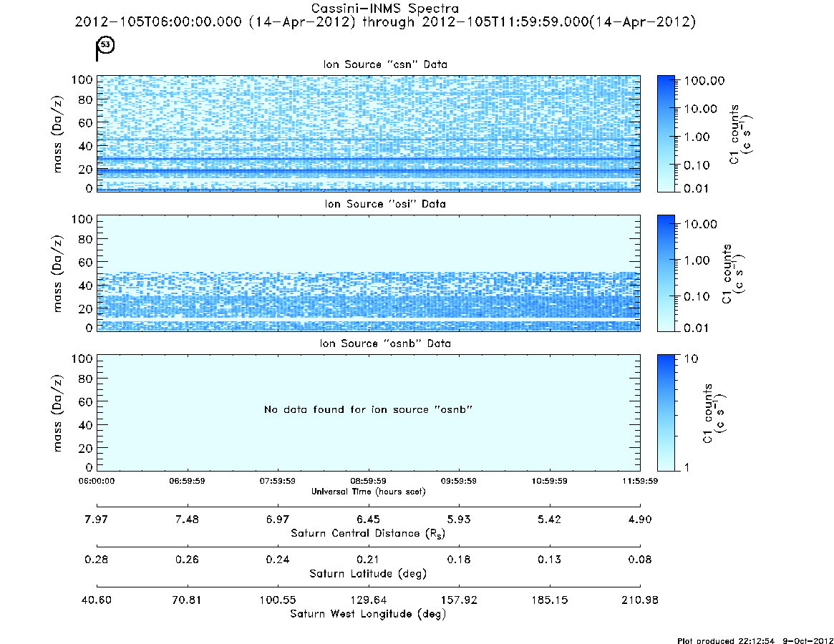Click inside the csn spectrogram plot area

click(368, 134)
